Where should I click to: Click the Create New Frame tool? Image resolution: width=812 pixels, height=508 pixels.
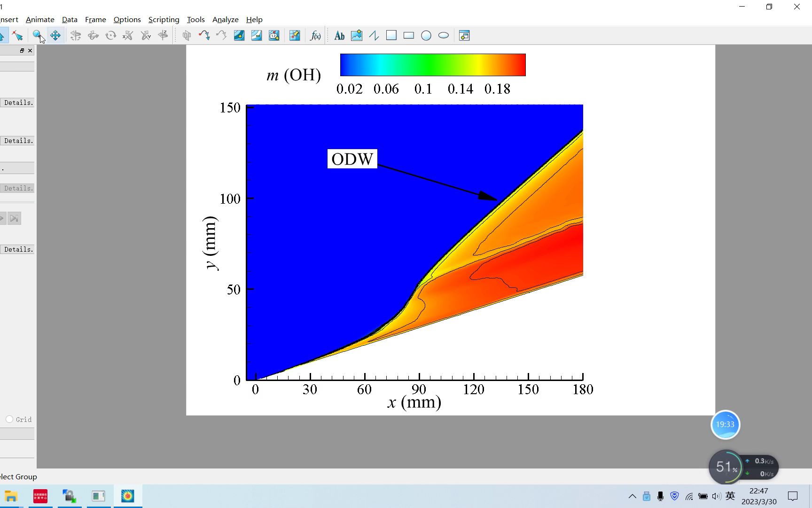click(x=464, y=35)
